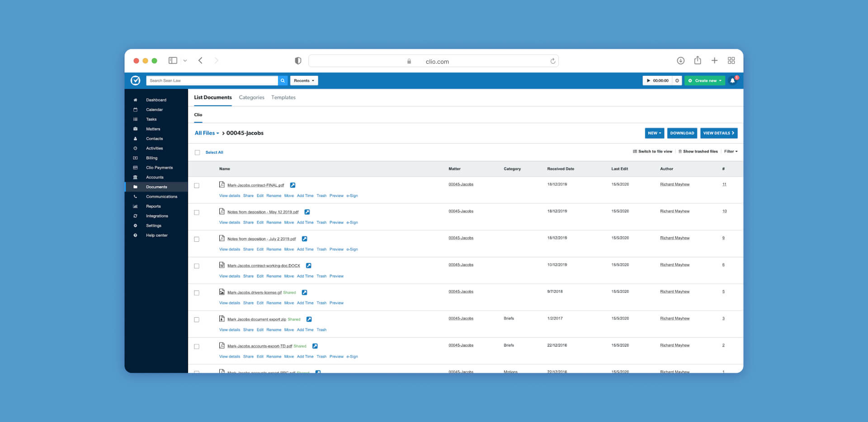Check the box for Mark Jacobs document export.zip
This screenshot has width=868, height=422.
tap(197, 319)
